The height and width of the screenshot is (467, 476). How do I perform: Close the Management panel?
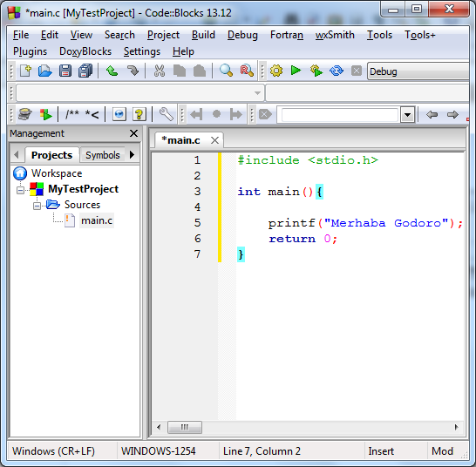[x=133, y=133]
